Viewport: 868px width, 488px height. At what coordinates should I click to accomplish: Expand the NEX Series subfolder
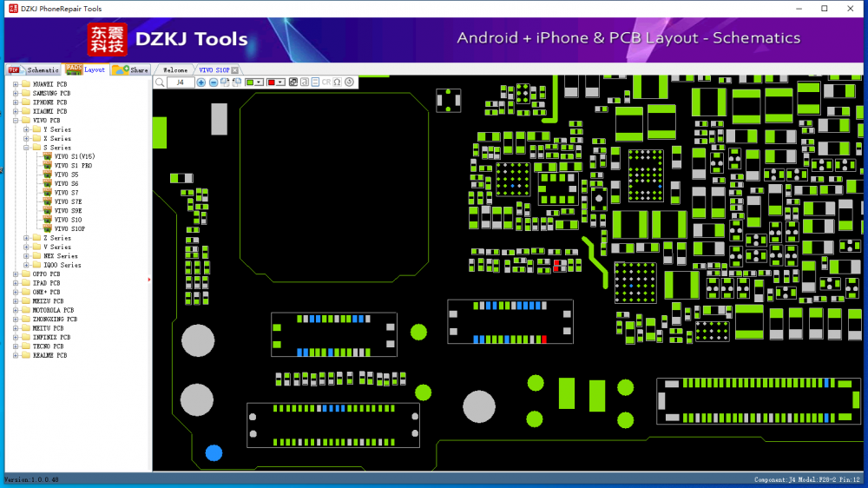coord(26,256)
